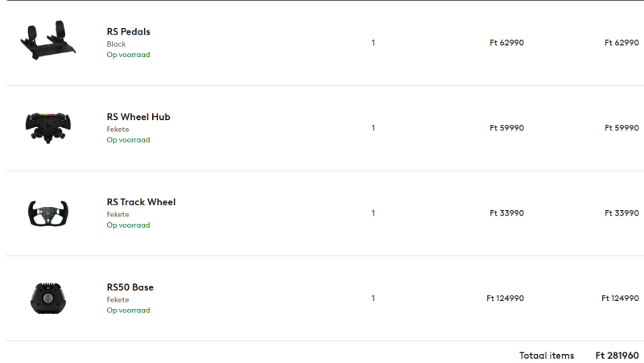Click the RS Pedals product name

point(129,31)
